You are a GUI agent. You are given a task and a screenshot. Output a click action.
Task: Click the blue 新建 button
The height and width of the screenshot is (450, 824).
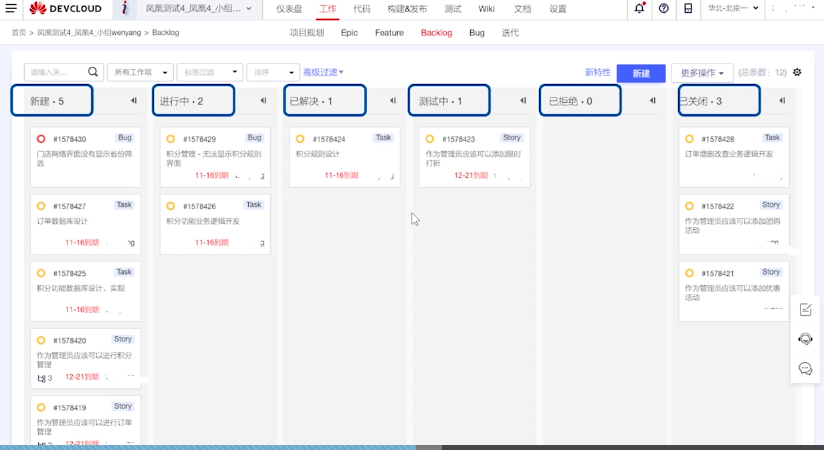641,73
